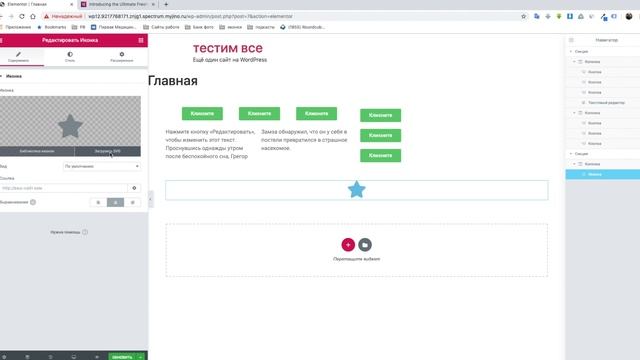Click the Нажмите кнопку Редактировать text block
This screenshot has height=360, width=640.
click(210, 144)
